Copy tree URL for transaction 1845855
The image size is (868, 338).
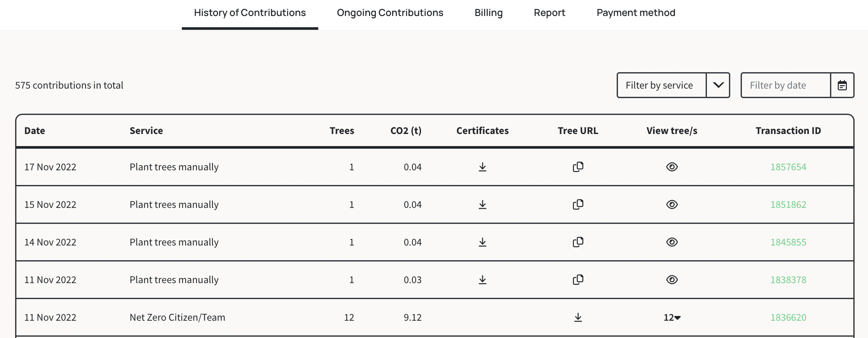[578, 242]
